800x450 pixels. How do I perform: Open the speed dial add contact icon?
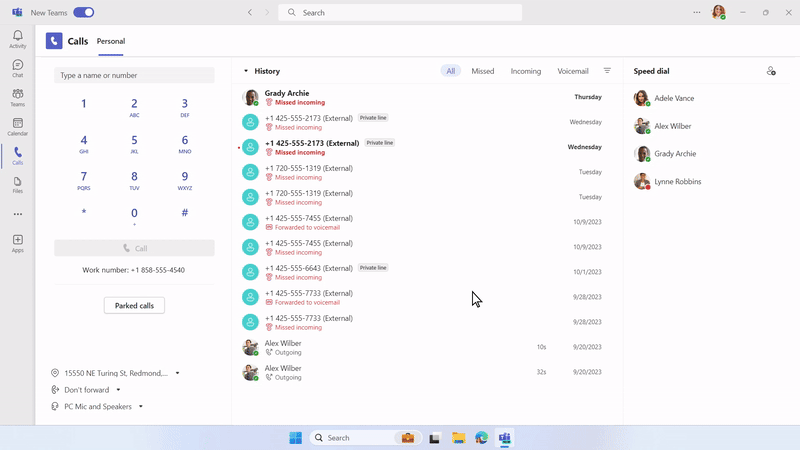point(771,71)
